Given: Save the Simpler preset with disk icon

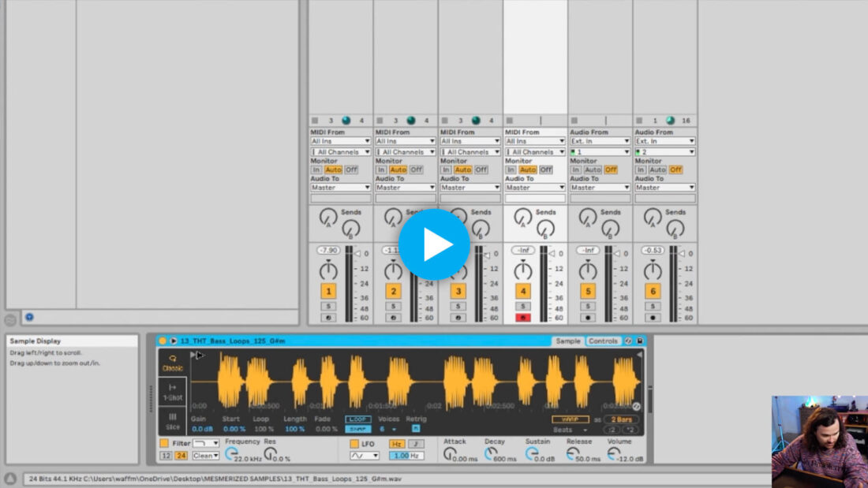Looking at the screenshot, I should [640, 341].
